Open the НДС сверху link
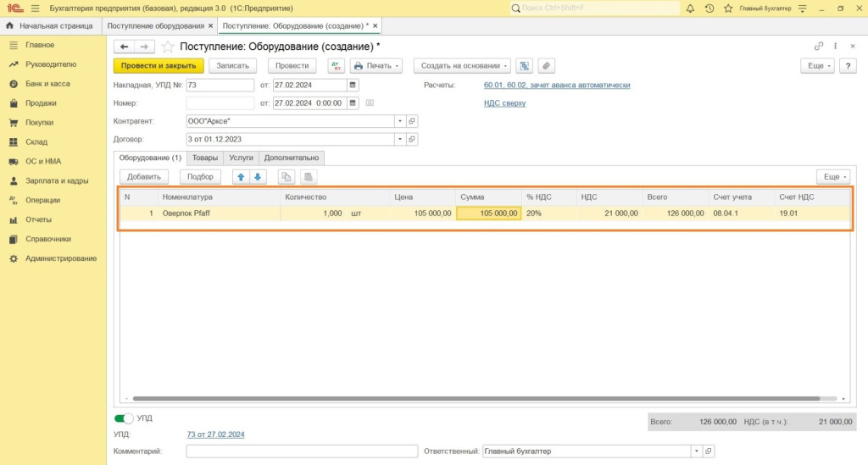This screenshot has width=868, height=465. coord(504,103)
